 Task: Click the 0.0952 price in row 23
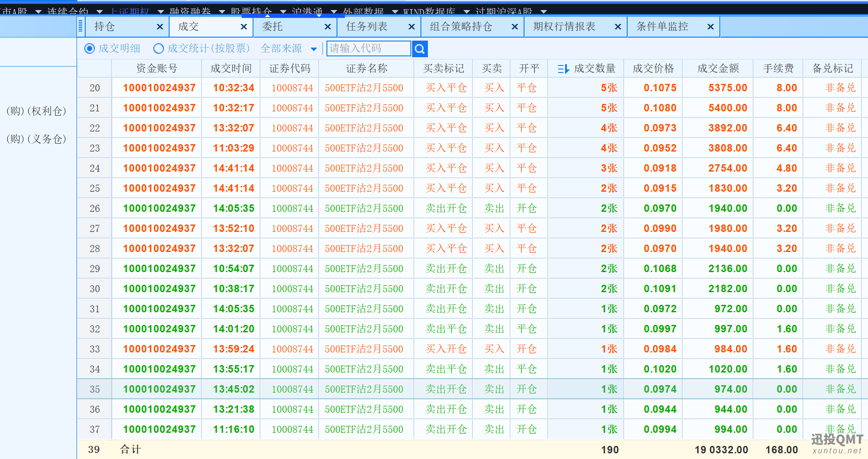coord(660,148)
